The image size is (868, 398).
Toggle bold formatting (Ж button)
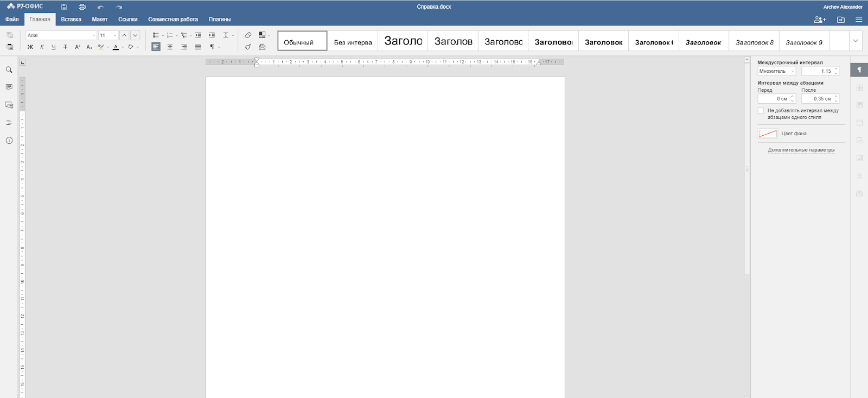click(30, 47)
